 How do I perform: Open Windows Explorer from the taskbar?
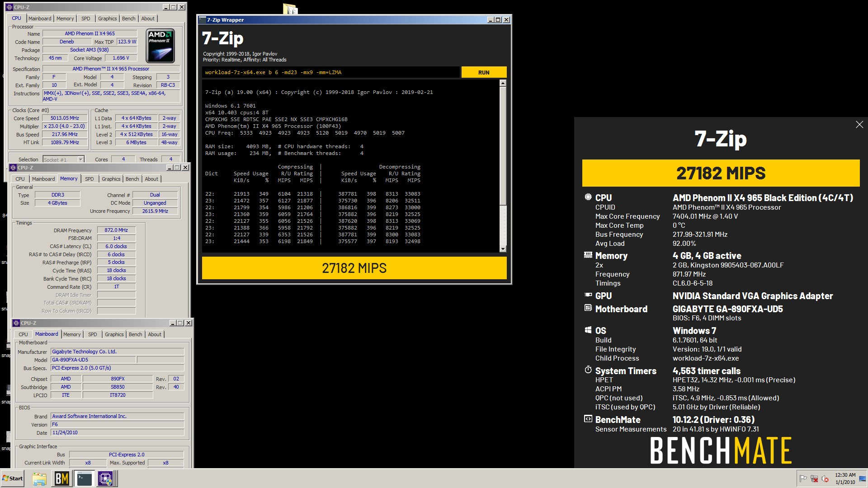pyautogui.click(x=39, y=479)
